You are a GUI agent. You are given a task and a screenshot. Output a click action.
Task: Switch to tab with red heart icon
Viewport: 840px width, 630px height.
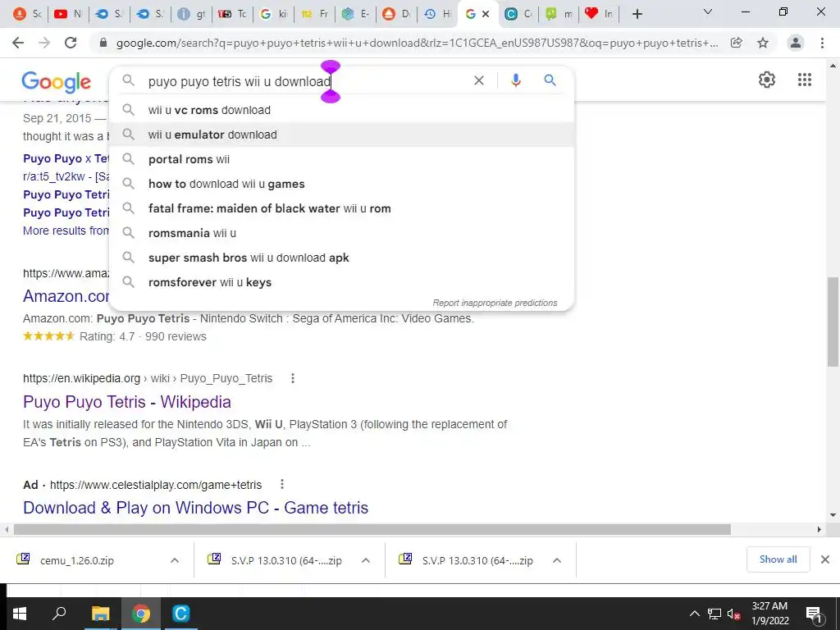click(598, 14)
